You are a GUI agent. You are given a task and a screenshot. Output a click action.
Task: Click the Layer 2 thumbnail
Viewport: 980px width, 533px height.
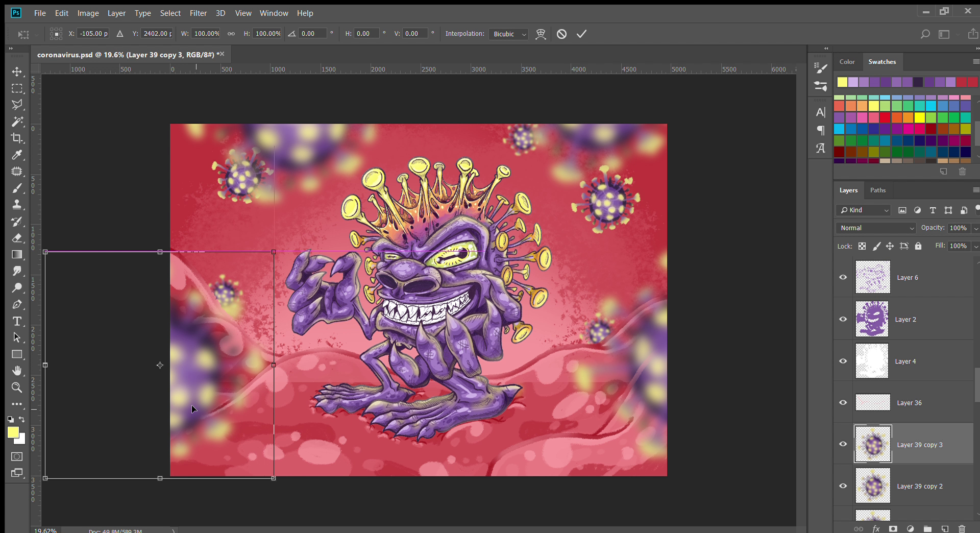coord(872,319)
